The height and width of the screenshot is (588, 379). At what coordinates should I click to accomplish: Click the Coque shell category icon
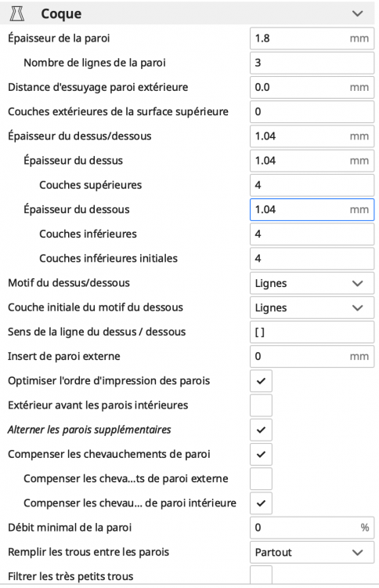click(x=17, y=14)
